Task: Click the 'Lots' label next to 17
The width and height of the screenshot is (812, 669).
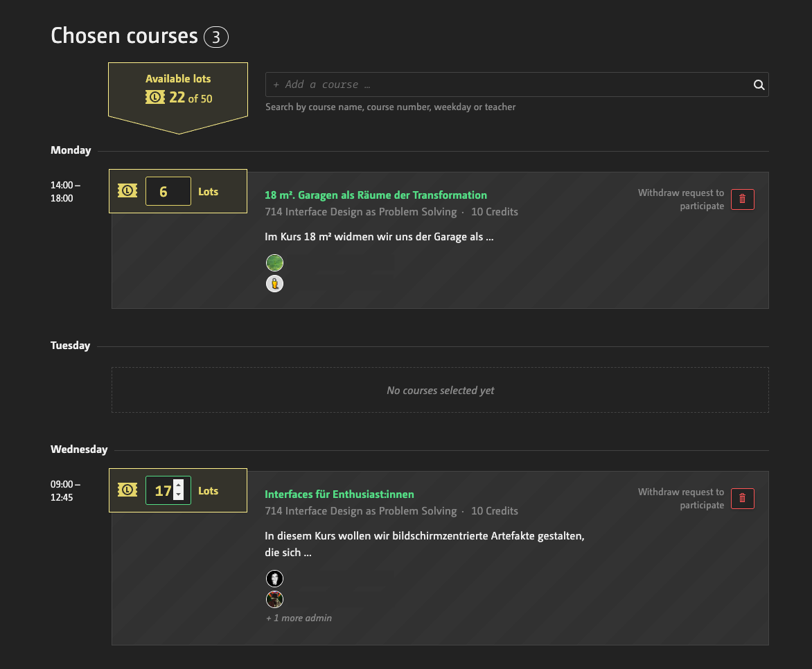Action: point(208,491)
